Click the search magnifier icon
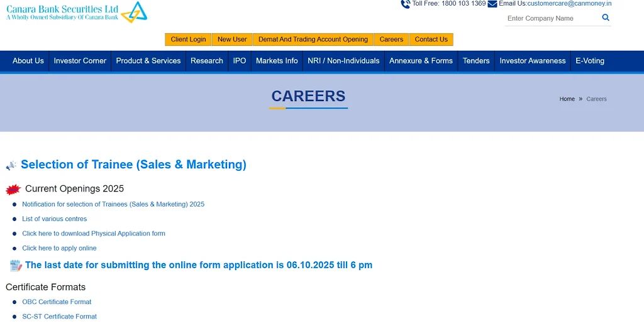The height and width of the screenshot is (331, 644). 606,18
